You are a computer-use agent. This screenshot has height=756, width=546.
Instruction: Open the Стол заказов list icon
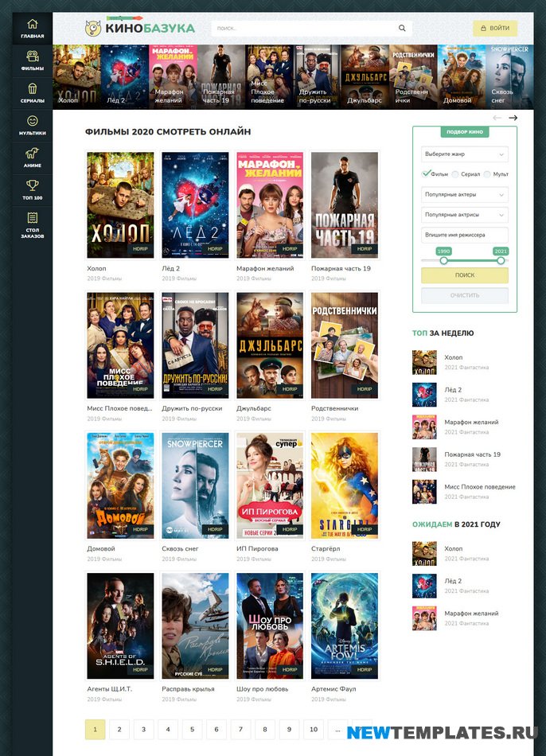[32, 218]
